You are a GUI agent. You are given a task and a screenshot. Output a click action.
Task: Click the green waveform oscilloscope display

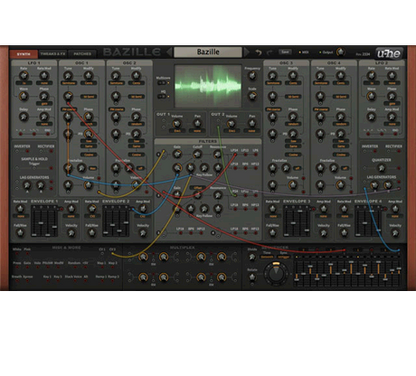208,86
